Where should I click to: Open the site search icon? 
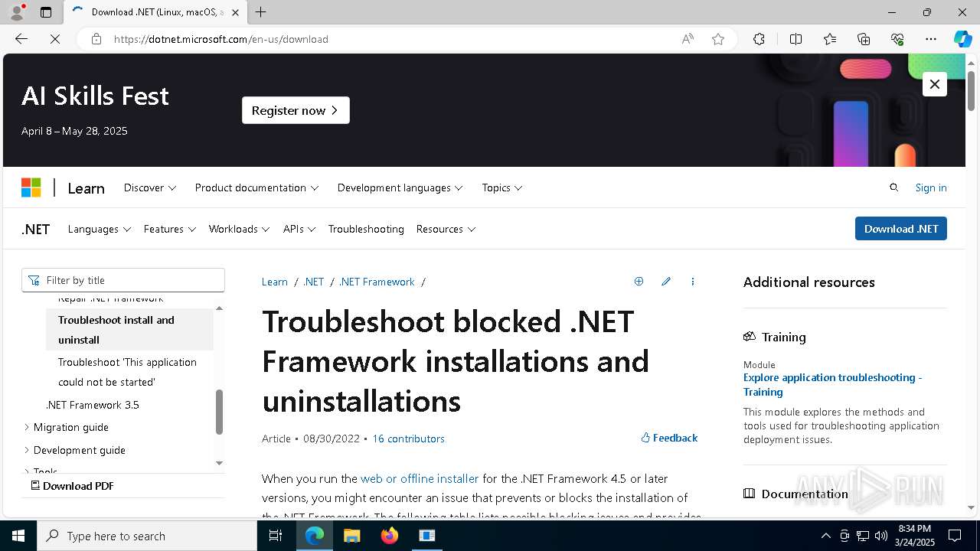(893, 187)
